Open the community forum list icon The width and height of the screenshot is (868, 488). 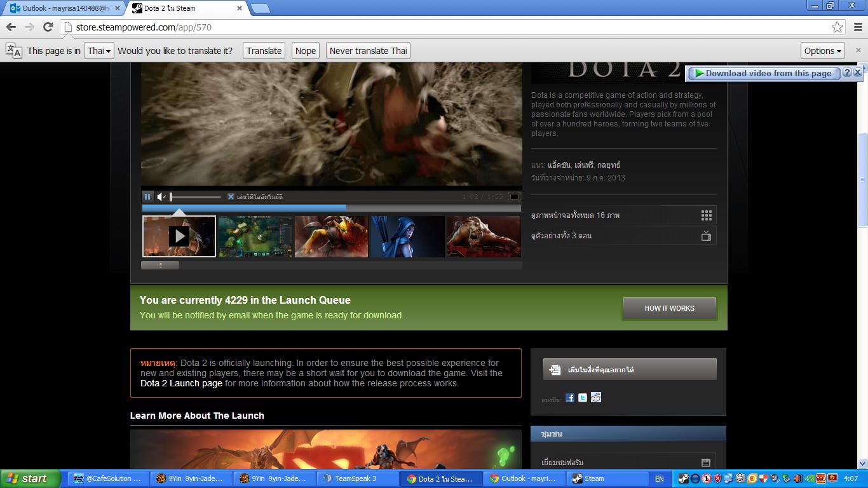point(706,463)
